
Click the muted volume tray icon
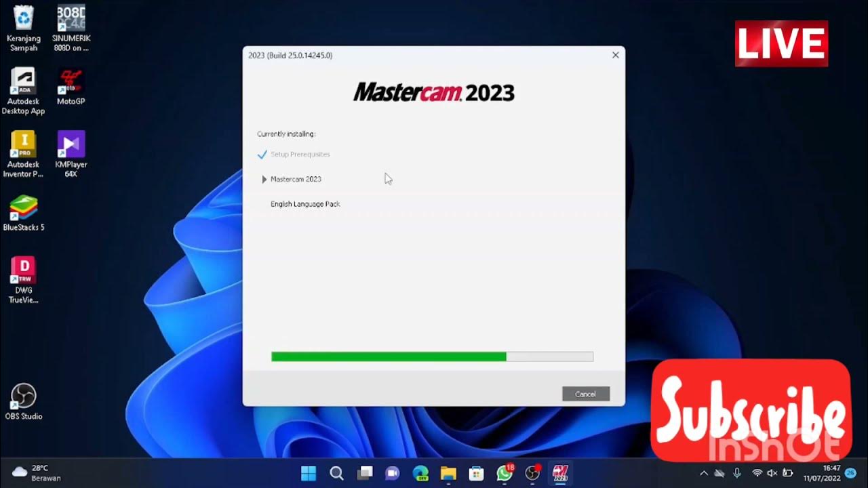(x=772, y=473)
